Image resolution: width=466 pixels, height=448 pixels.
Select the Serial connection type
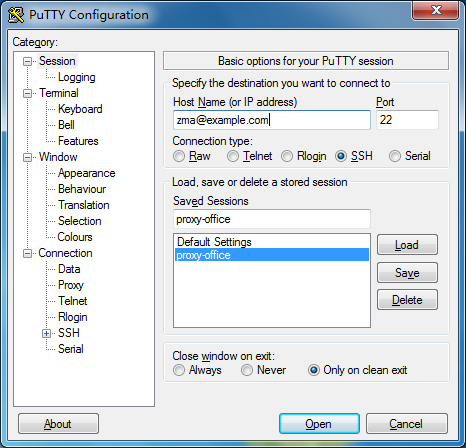point(395,156)
